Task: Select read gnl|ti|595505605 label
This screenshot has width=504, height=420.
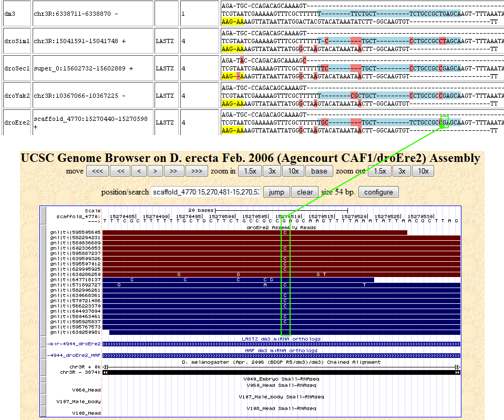Action: [x=75, y=232]
